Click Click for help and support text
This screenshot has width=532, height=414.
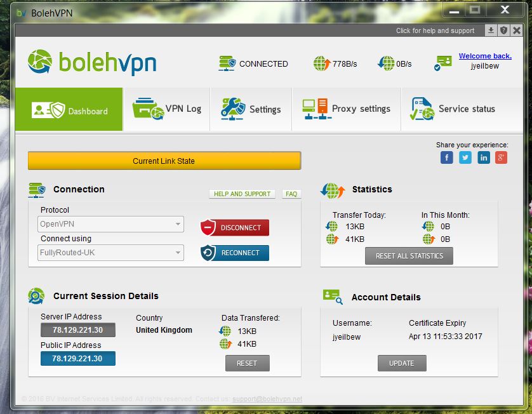coord(435,30)
